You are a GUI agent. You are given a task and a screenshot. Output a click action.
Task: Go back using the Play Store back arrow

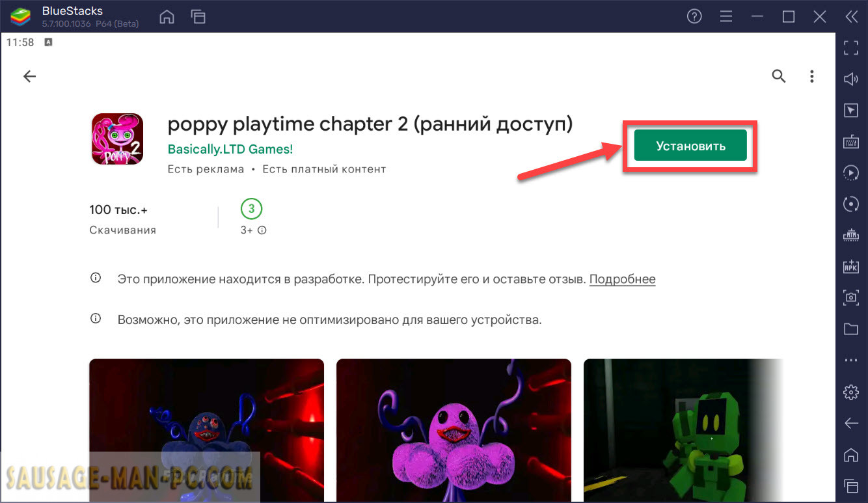click(x=29, y=77)
